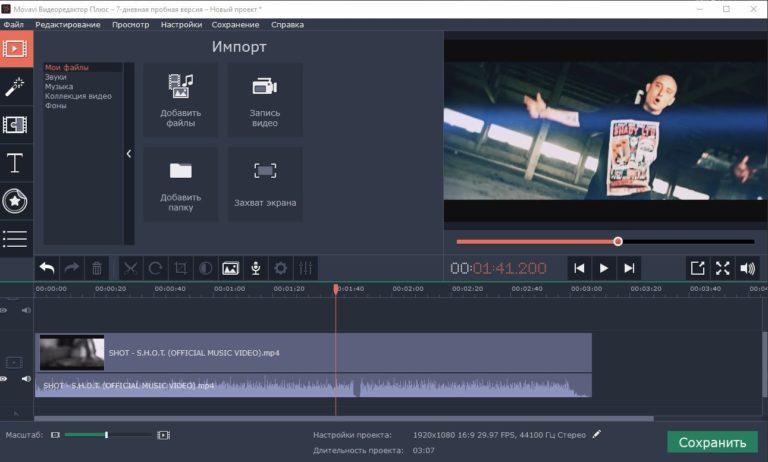The image size is (768, 462).
Task: Mute the video track speaker icon
Action: [x=26, y=379]
